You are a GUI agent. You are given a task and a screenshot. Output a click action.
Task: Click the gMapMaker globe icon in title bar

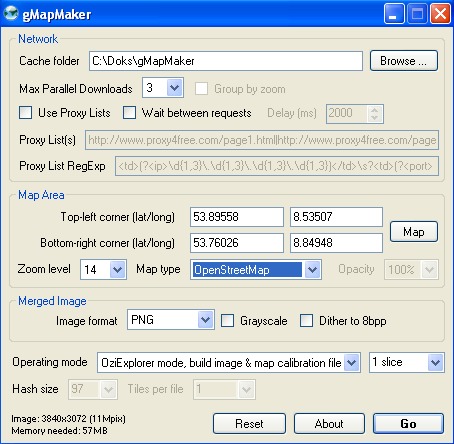(10, 13)
